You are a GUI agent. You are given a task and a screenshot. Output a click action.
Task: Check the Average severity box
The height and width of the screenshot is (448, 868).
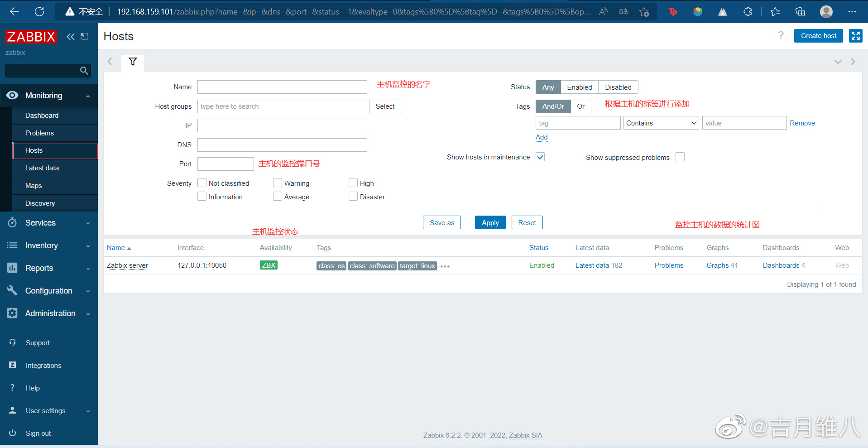pyautogui.click(x=278, y=196)
